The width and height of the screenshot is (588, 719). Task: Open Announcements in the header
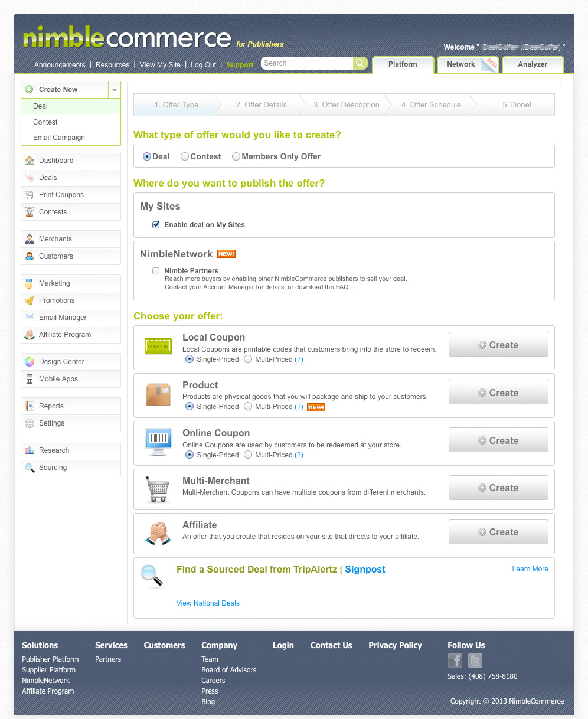[x=60, y=65]
